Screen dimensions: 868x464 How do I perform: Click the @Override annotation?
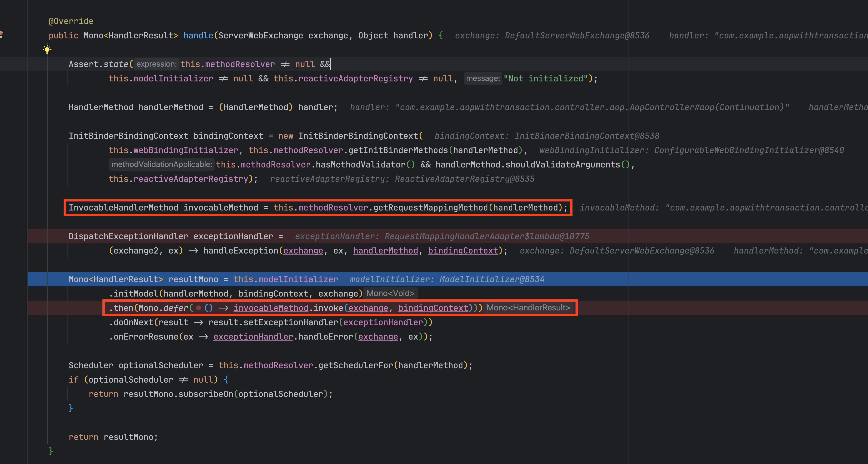[x=71, y=21]
